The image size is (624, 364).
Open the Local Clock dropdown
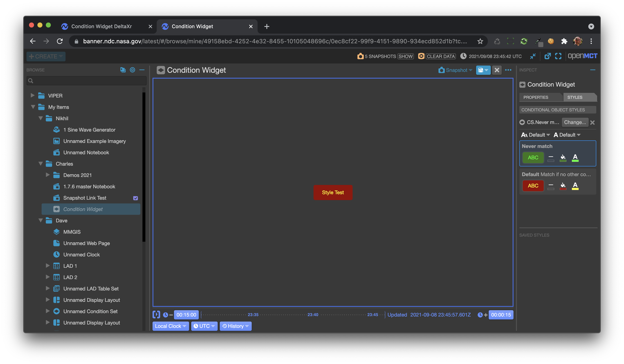(x=170, y=326)
